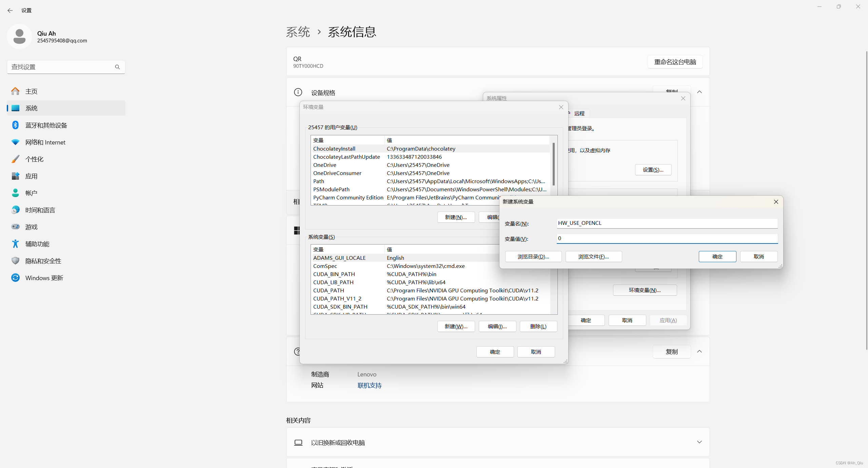Image resolution: width=868 pixels, height=468 pixels.
Task: Collapse the device specifications section chevron
Action: (x=699, y=92)
